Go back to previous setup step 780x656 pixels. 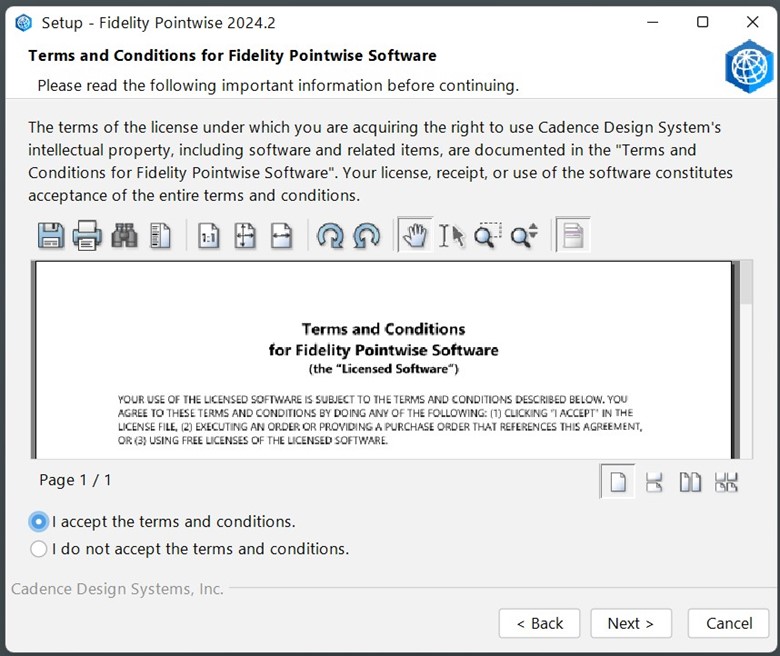(539, 623)
